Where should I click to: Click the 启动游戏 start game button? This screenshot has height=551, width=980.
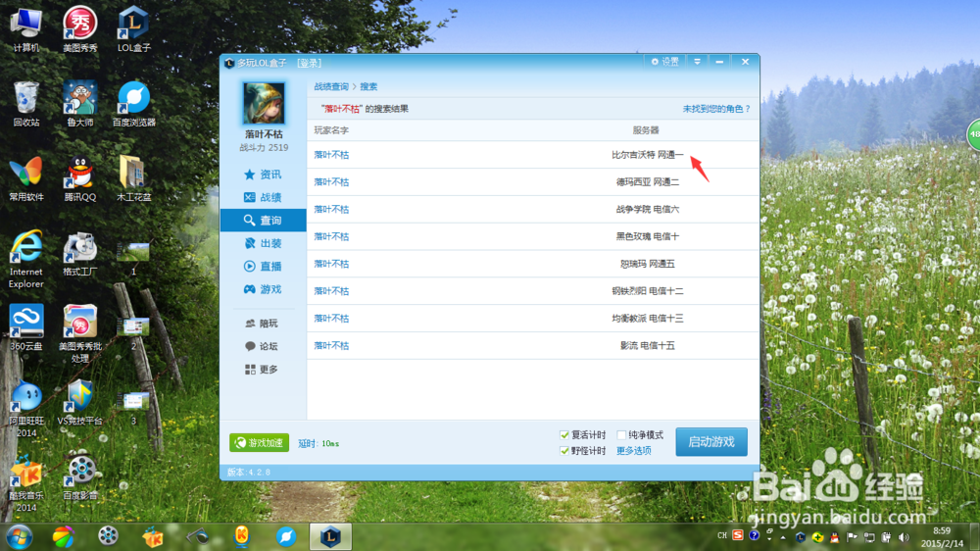711,442
